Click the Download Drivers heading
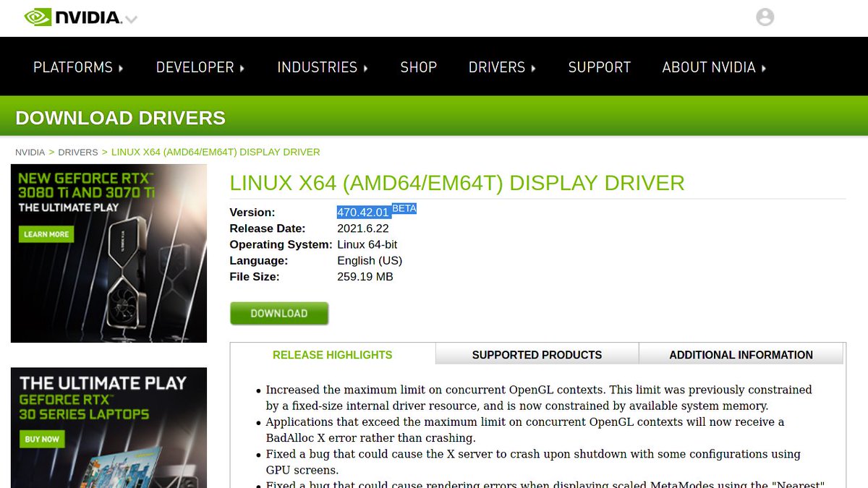Screen dimensions: 868x488 click(120, 118)
